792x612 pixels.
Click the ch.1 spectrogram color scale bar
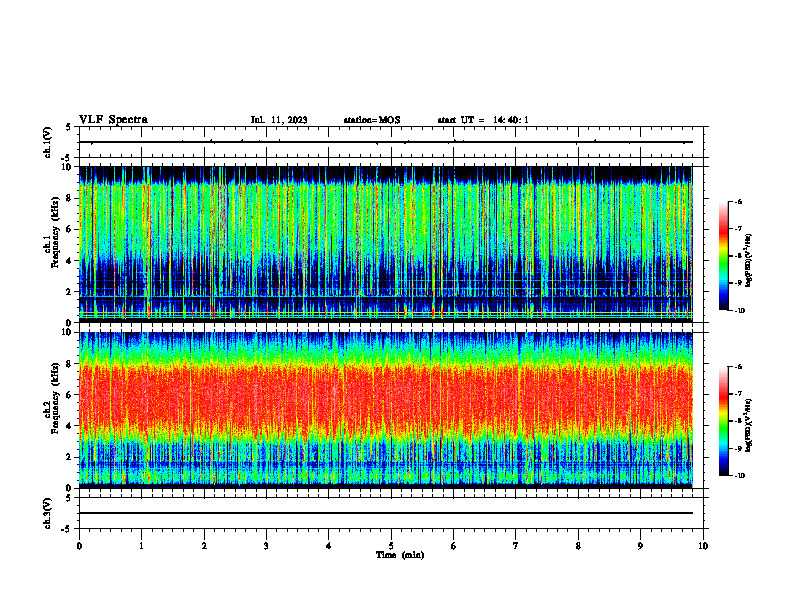pyautogui.click(x=723, y=256)
